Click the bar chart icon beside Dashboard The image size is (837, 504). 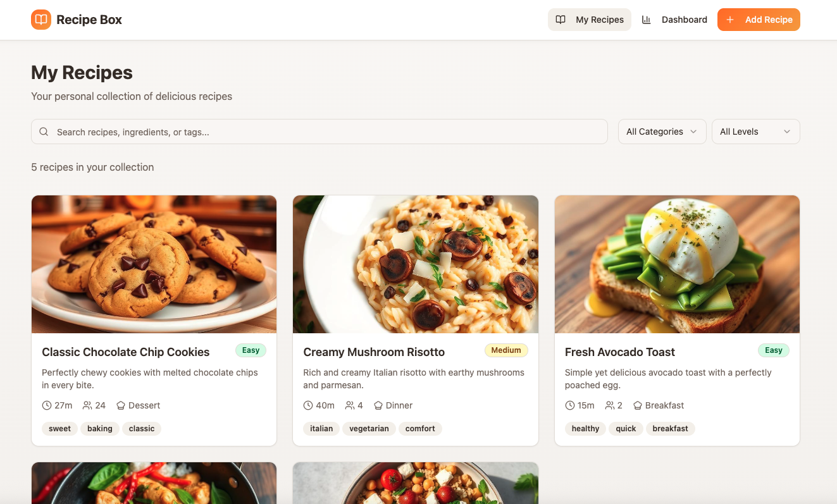(646, 20)
